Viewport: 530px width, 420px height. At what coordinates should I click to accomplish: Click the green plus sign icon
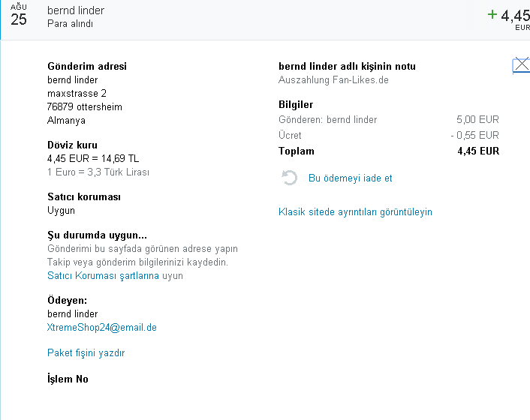tap(492, 14)
